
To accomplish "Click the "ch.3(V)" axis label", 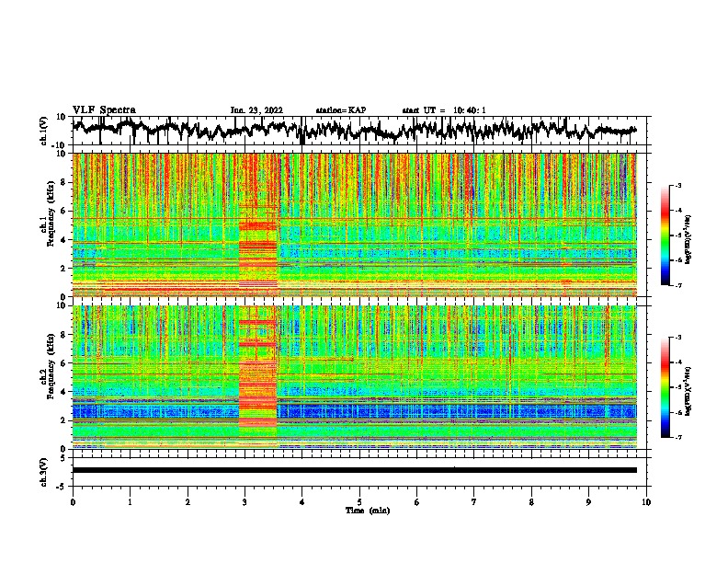I will click(x=44, y=472).
